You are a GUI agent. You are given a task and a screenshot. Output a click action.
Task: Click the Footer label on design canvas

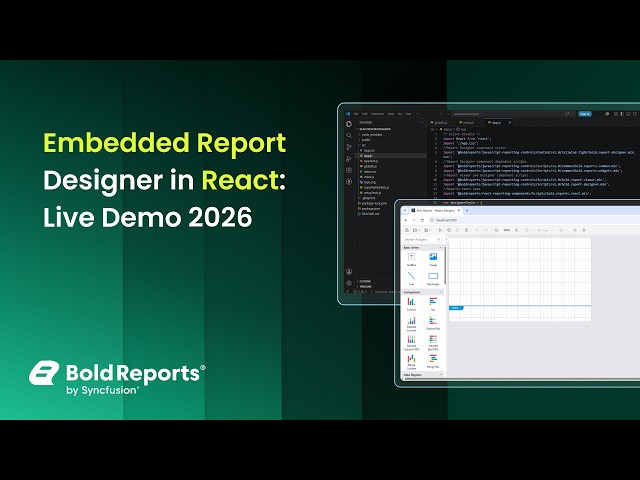pos(456,308)
